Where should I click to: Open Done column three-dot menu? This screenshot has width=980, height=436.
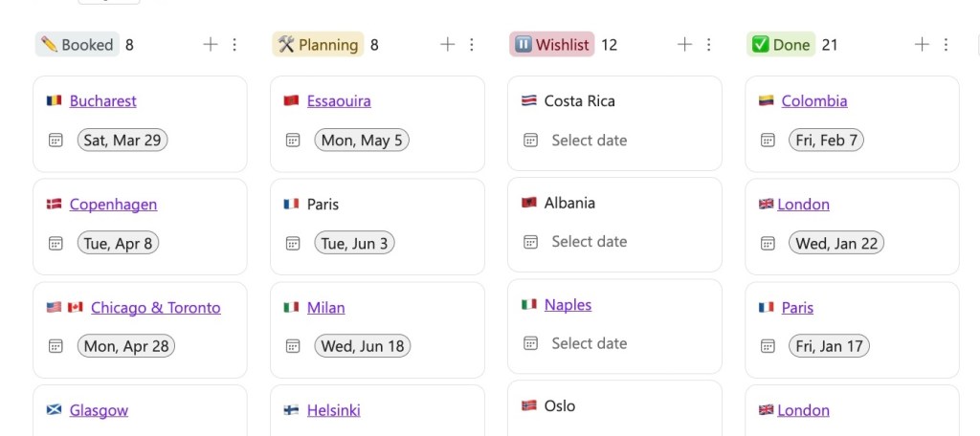[x=947, y=44]
